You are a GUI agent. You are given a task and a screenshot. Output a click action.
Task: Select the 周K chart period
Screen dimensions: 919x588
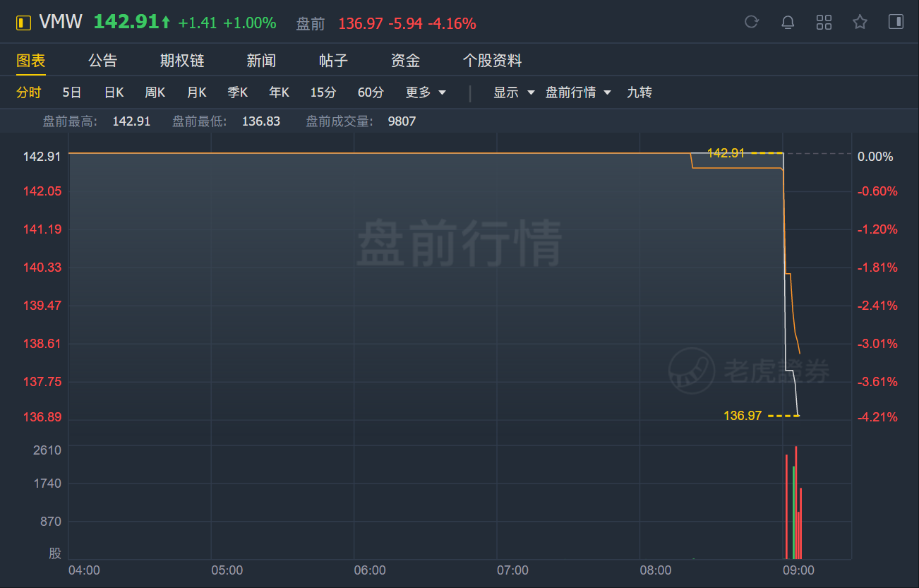point(155,92)
